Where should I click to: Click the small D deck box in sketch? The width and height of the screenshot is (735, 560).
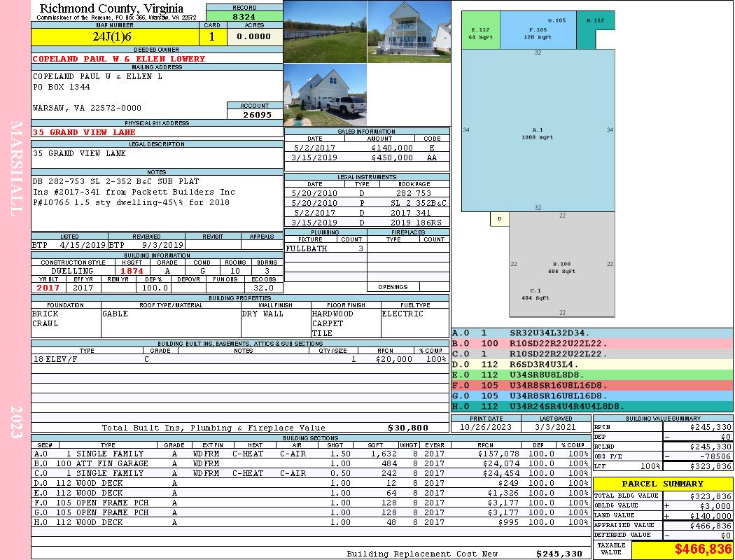[x=499, y=219]
